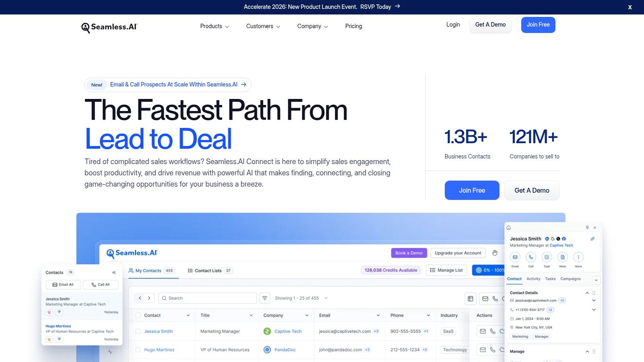Screen dimensions: 644x362
Task: Switch to the Activity tab in the contact panel
Action: point(533,279)
